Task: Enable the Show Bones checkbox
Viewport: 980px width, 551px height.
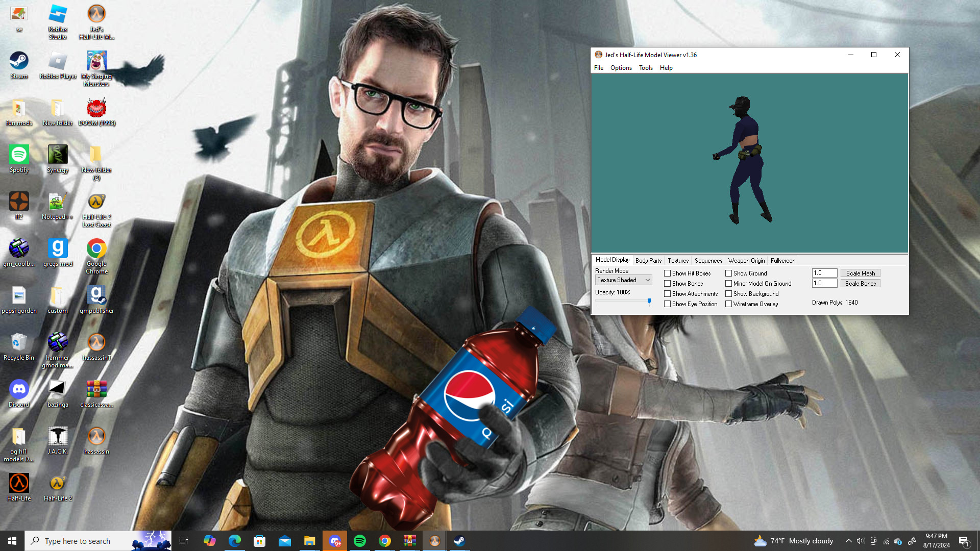Action: click(x=667, y=283)
